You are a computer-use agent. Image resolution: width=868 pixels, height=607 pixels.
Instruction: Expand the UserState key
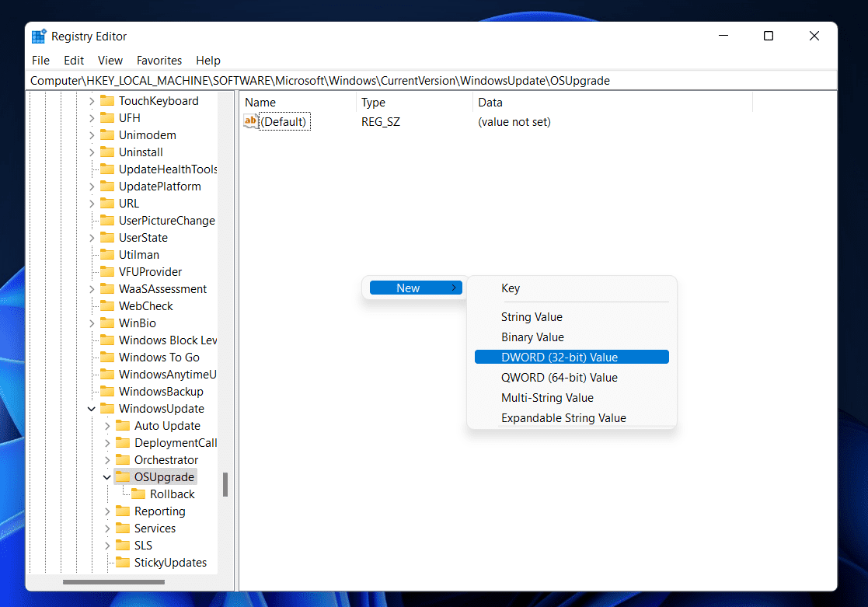pos(92,238)
